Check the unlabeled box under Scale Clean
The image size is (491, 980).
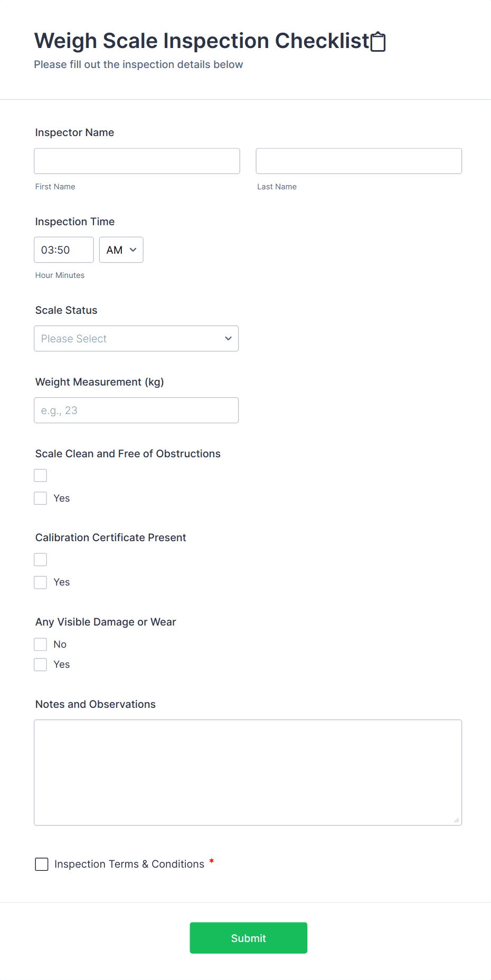tap(41, 476)
